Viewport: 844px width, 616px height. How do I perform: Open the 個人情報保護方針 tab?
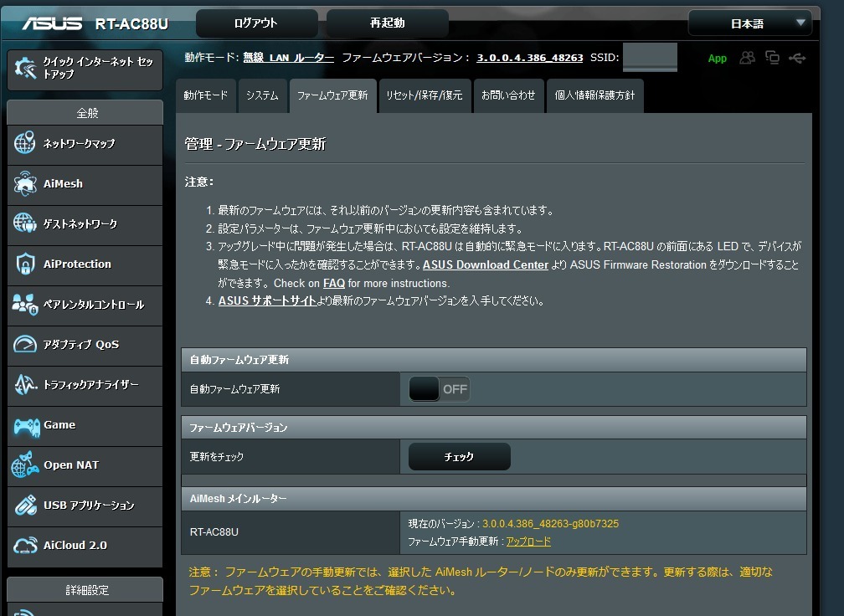point(594,95)
